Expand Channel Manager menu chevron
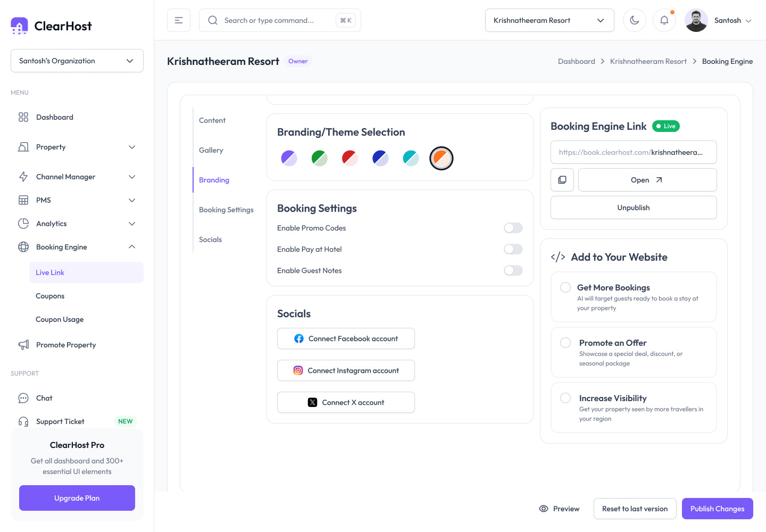The image size is (766, 532). point(132,177)
